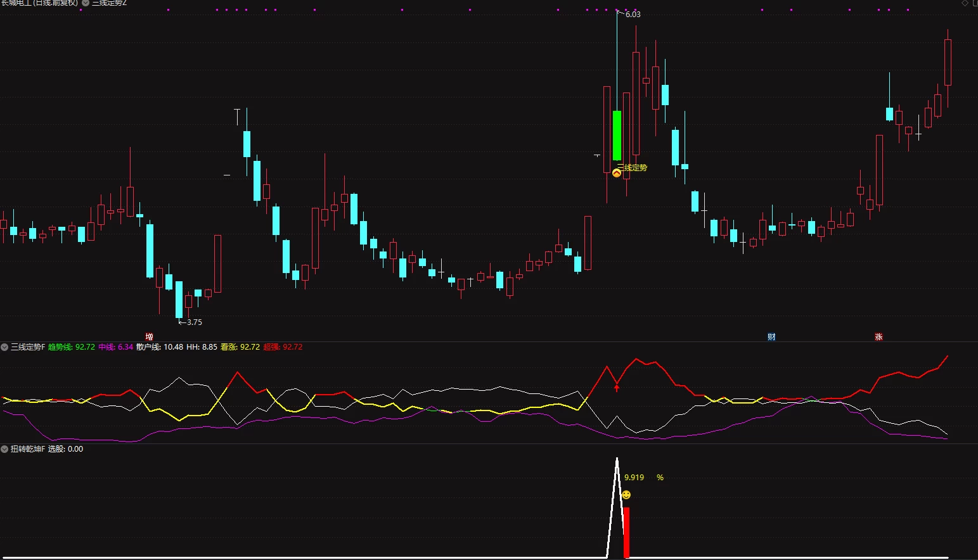
Task: Click the 三线定势F indicator name
Action: pyautogui.click(x=28, y=347)
